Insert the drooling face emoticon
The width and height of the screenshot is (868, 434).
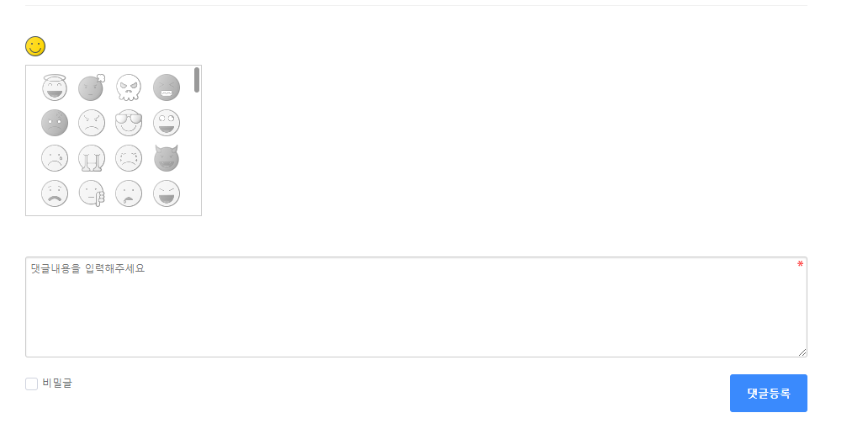pos(129,193)
